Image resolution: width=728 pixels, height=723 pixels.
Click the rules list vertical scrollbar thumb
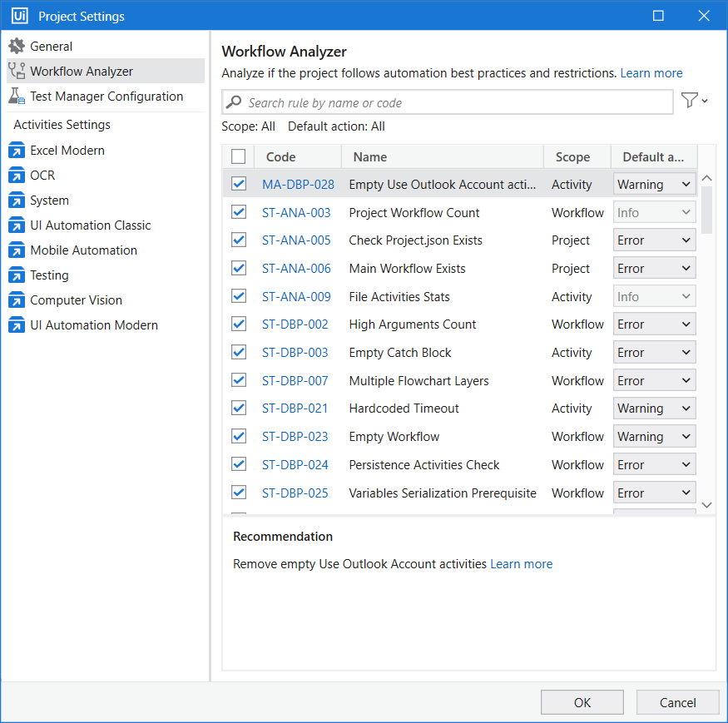point(706,209)
